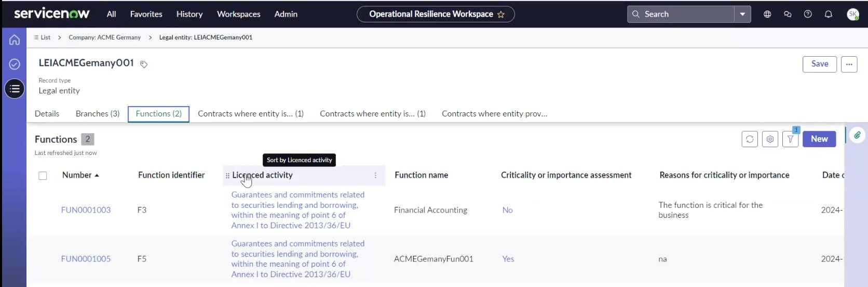Switch to the Details tab

pos(47,114)
